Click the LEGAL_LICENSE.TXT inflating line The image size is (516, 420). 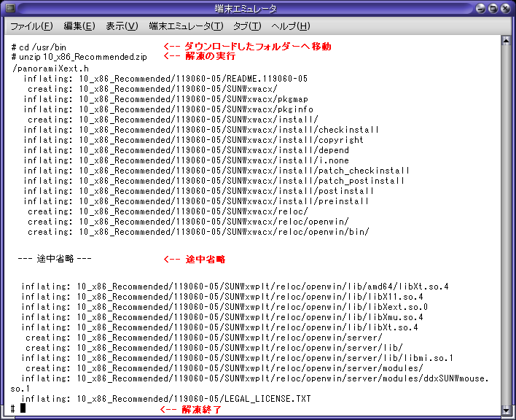166,399
